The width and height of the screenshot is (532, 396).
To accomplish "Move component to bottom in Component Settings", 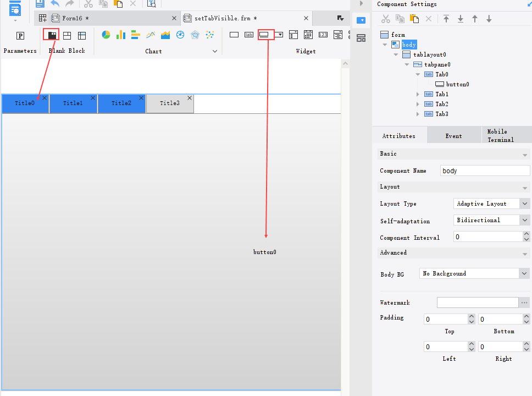I will point(461,19).
